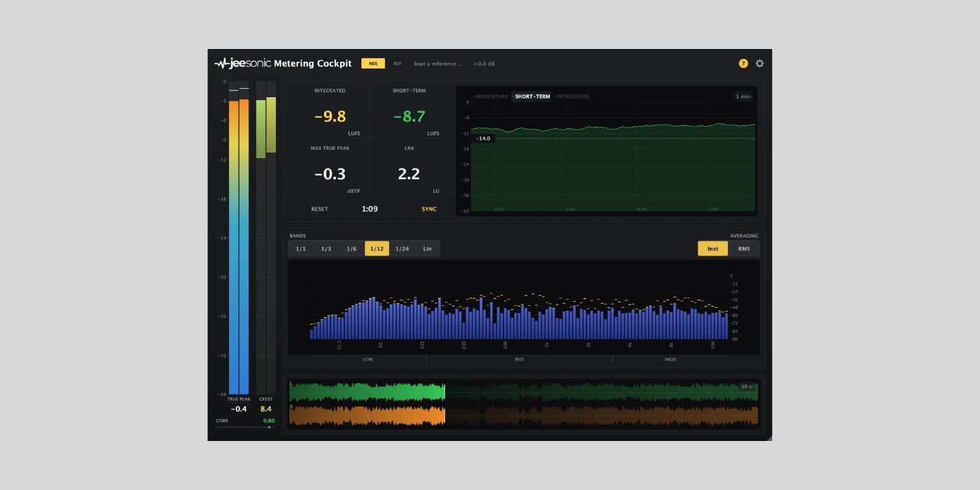Click the TRUE PEAK value -0.4
This screenshot has width=980, height=490.
click(x=239, y=409)
